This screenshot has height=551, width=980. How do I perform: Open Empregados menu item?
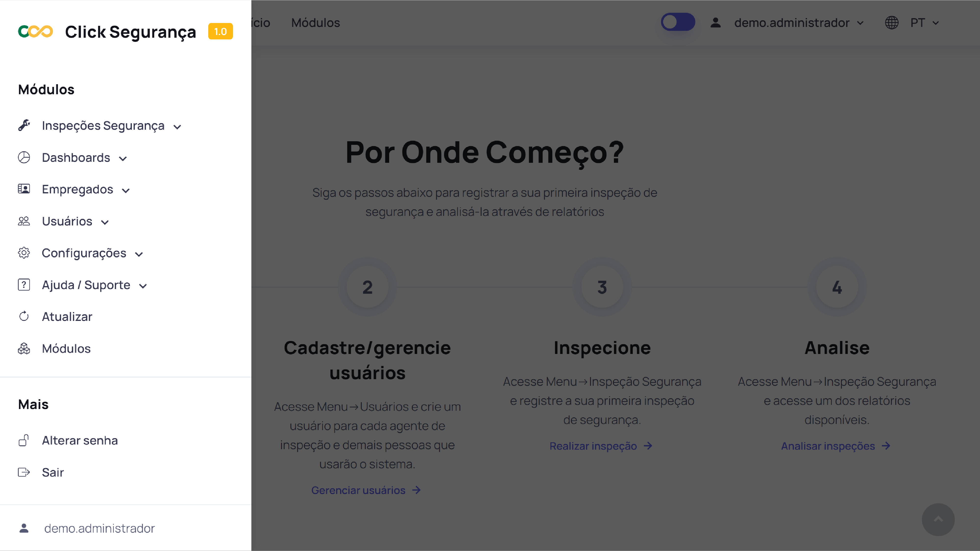(78, 189)
